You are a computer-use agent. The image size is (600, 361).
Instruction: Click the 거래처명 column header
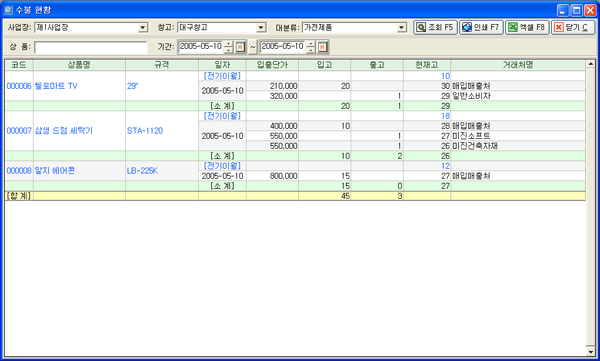(518, 65)
